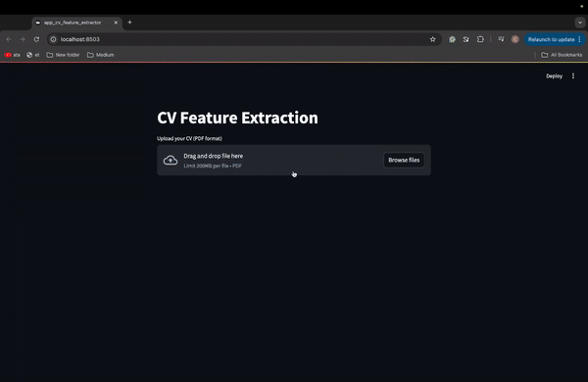Open the extensions puzzle icon
Viewport: 588px width, 382px height.
pos(480,39)
